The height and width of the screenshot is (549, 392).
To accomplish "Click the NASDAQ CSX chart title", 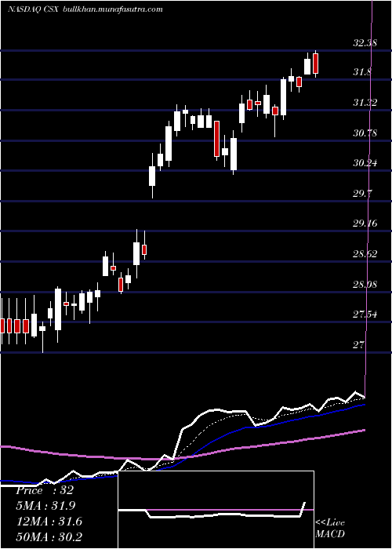I will [x=33, y=9].
